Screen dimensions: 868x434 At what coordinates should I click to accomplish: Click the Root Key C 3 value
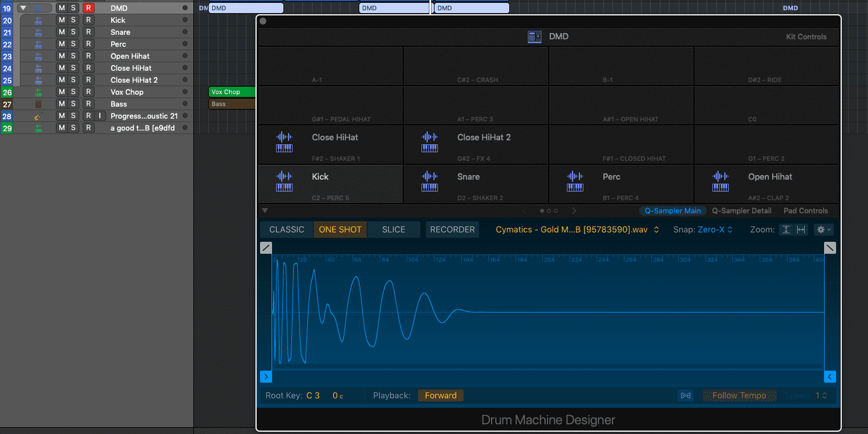pyautogui.click(x=313, y=396)
